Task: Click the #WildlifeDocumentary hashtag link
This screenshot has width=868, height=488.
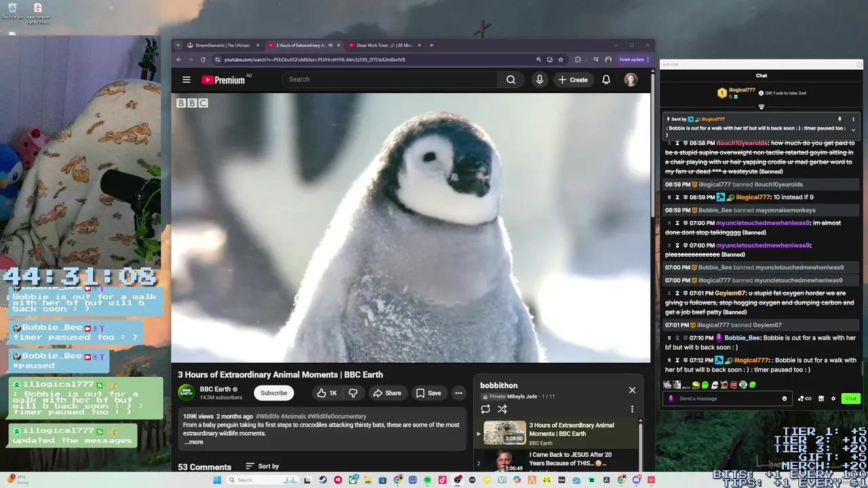Action: [337, 416]
